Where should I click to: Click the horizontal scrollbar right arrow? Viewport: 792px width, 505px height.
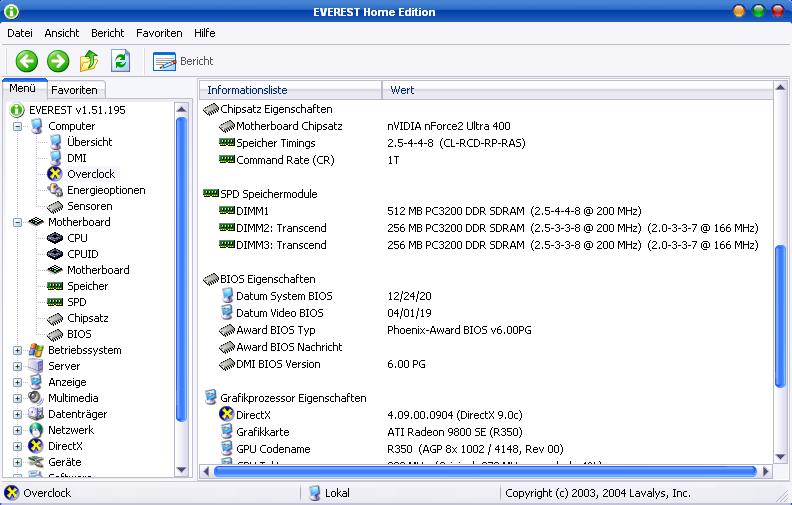coord(766,472)
